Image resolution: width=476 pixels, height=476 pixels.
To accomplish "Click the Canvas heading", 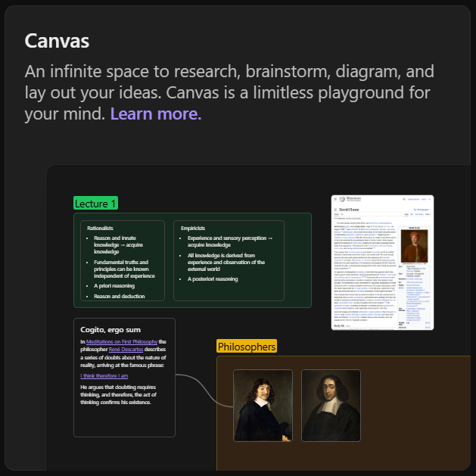I will pyautogui.click(x=57, y=40).
